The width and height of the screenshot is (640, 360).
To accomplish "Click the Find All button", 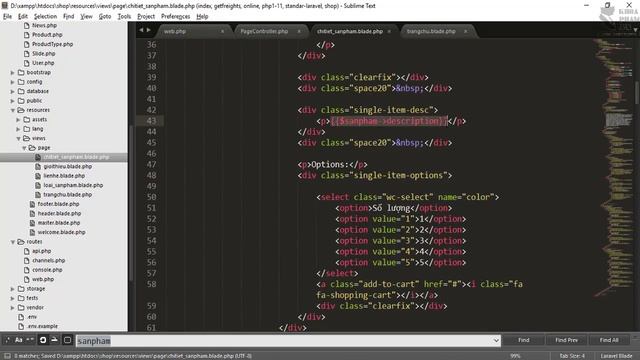I will coord(609,340).
